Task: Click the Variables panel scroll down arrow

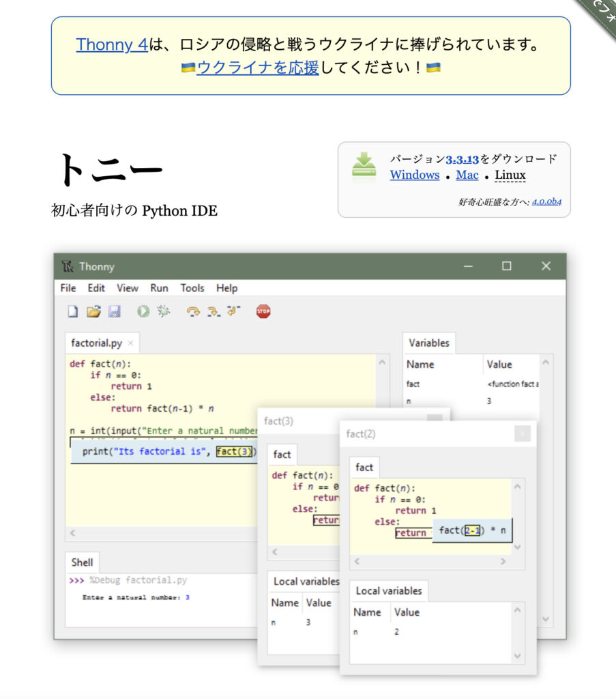Action: click(546, 619)
